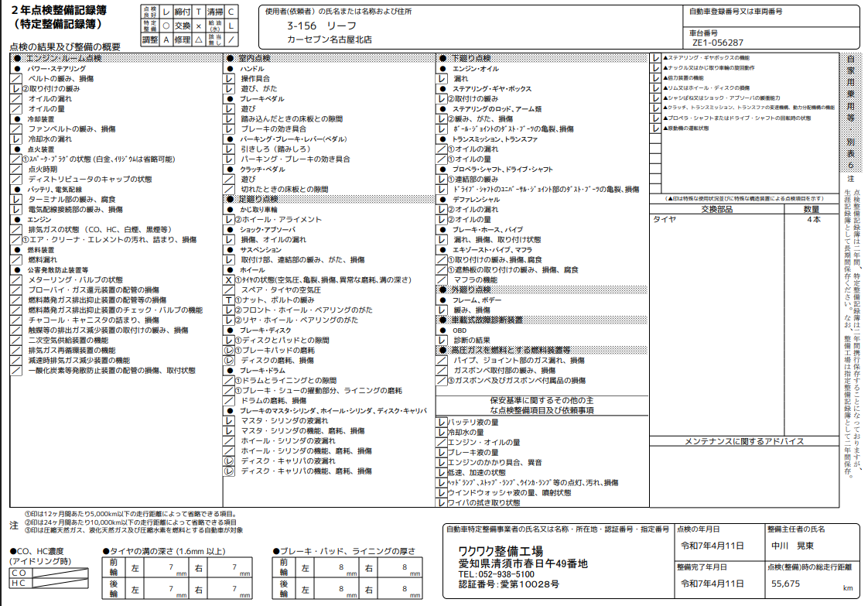The image size is (868, 606).
Task: Toggle the スペア・タイヤの空気圧 checkbox
Action: [x=229, y=290]
